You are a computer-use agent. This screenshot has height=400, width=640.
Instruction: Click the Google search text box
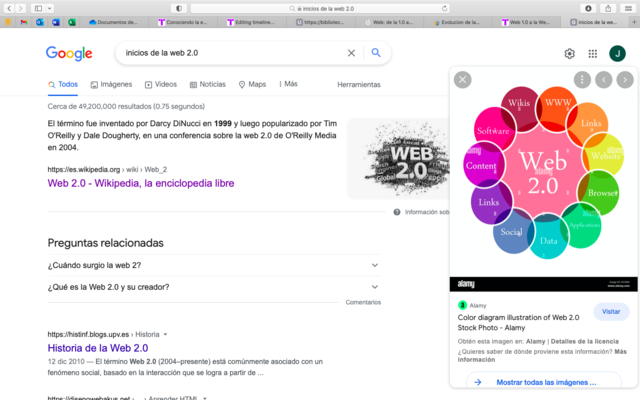point(233,53)
